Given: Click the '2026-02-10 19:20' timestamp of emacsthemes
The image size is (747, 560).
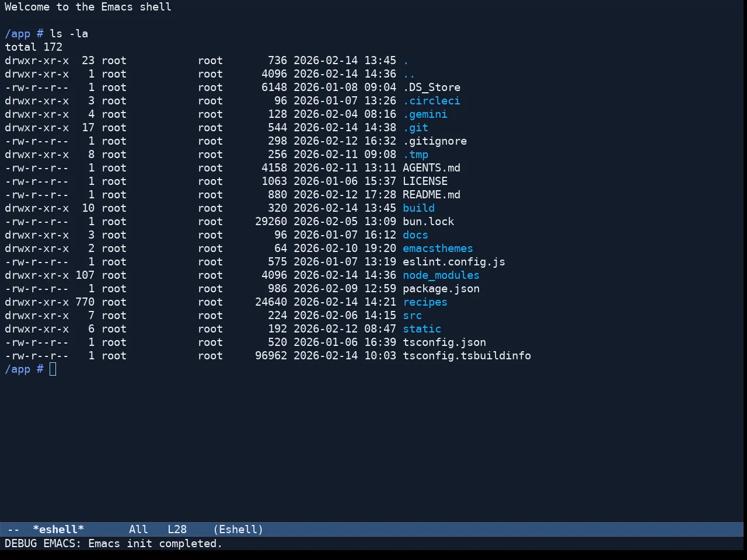Looking at the screenshot, I should pyautogui.click(x=345, y=249).
